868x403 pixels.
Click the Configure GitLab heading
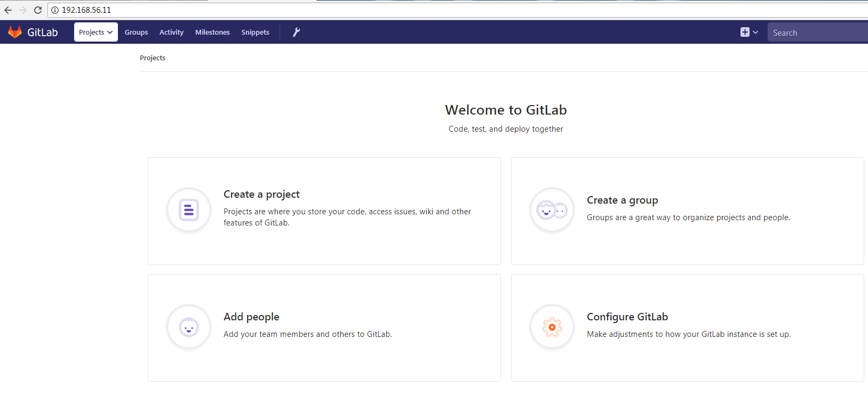pyautogui.click(x=627, y=317)
